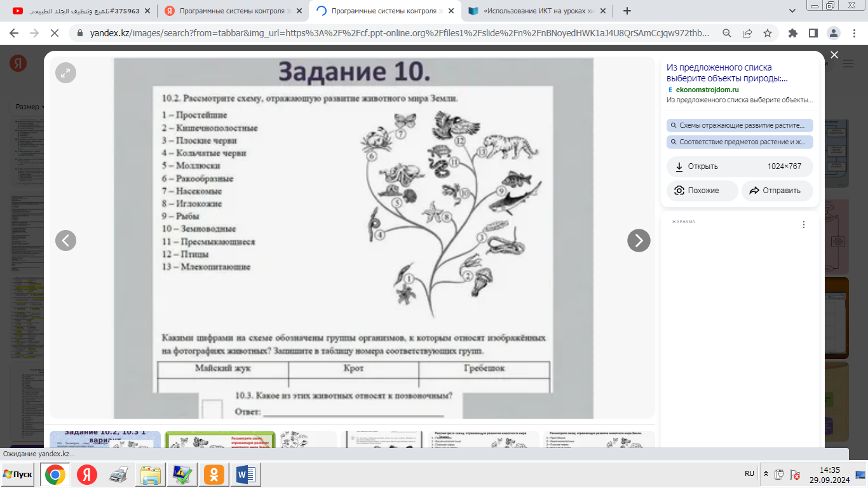Expand the tab search chevron
This screenshot has width=868, height=488.
[x=792, y=11]
